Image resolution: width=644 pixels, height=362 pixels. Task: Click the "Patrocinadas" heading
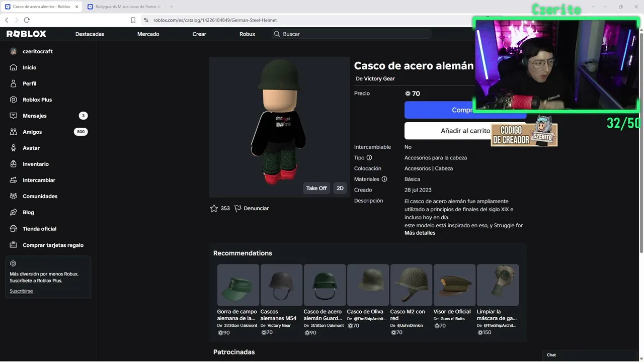tap(234, 352)
